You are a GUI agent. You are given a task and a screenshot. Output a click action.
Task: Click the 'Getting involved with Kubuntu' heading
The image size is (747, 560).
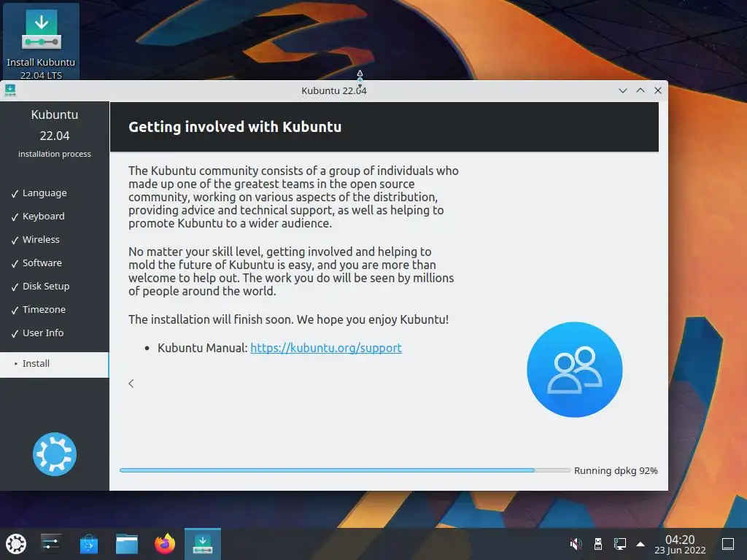click(x=235, y=127)
